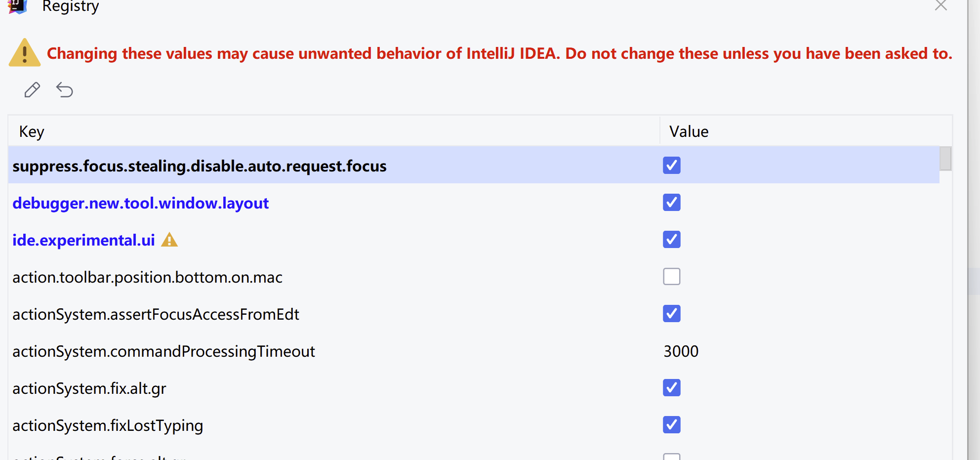Click the Key column header
The width and height of the screenshot is (980, 460).
31,131
